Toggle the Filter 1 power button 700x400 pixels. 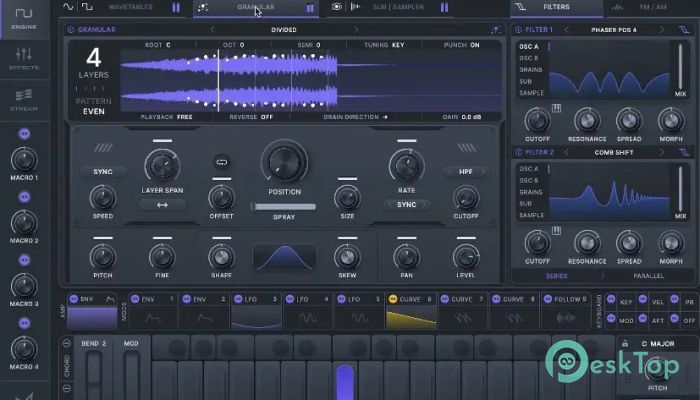tap(518, 30)
